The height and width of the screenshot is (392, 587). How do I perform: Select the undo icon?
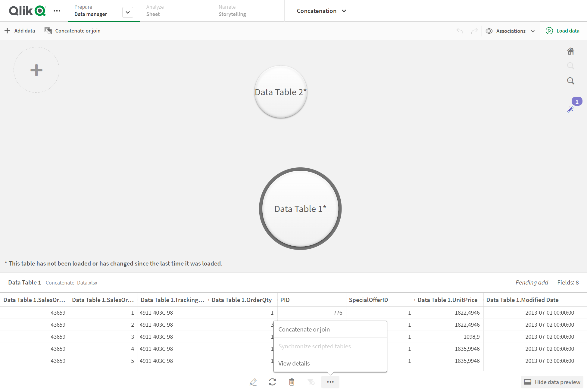460,31
